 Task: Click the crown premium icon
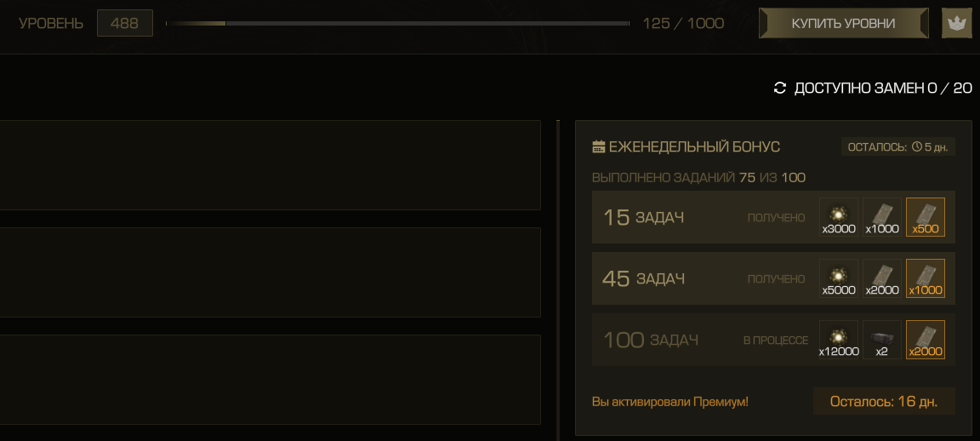point(956,23)
